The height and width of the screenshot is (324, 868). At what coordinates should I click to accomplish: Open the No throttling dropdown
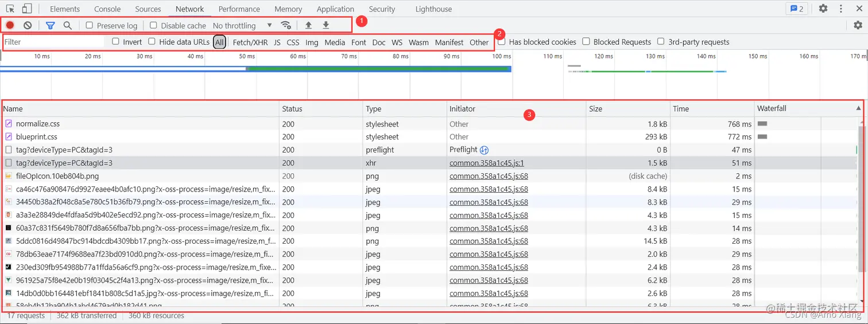(242, 25)
